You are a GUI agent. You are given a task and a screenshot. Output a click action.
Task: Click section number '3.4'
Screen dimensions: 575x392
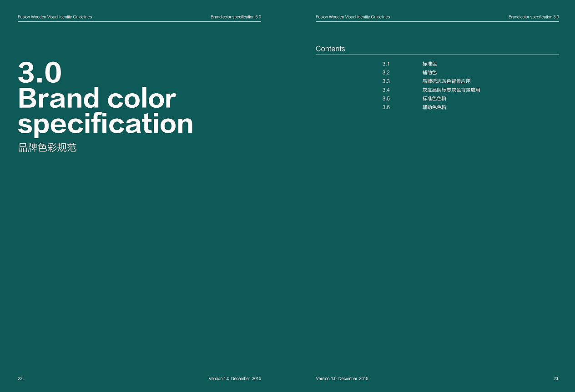[386, 90]
